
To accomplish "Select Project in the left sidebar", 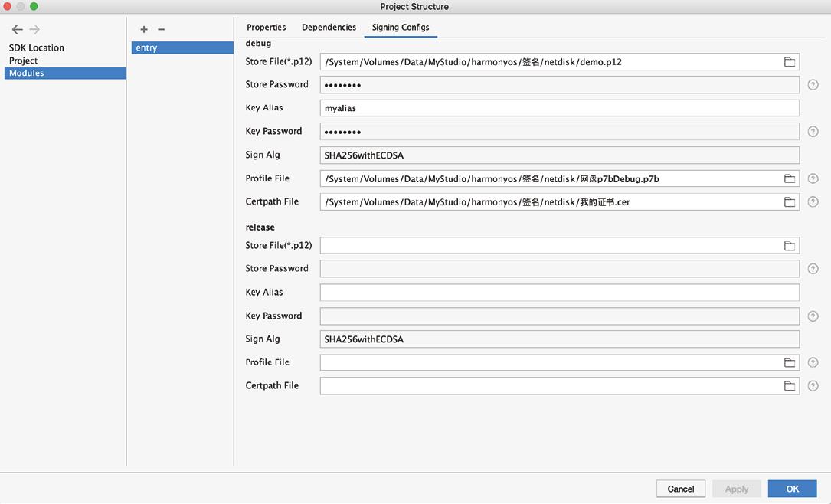I will 24,61.
